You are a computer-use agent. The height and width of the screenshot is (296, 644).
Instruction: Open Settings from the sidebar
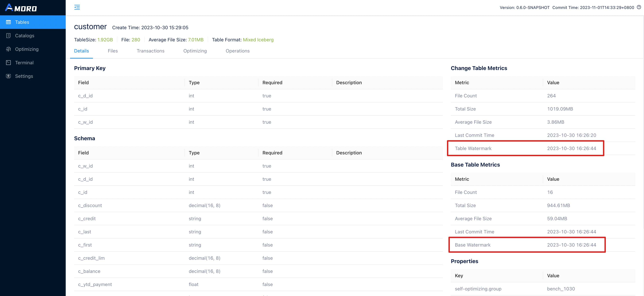tap(24, 76)
